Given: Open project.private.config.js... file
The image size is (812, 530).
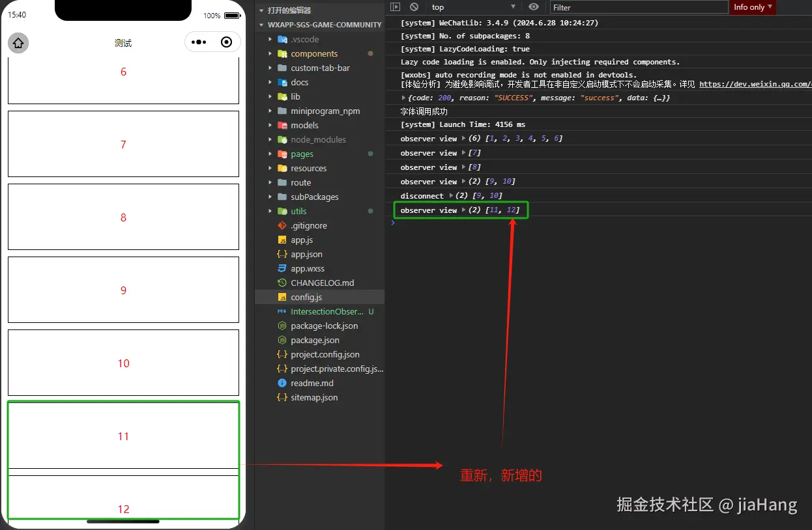Looking at the screenshot, I should (x=319, y=369).
